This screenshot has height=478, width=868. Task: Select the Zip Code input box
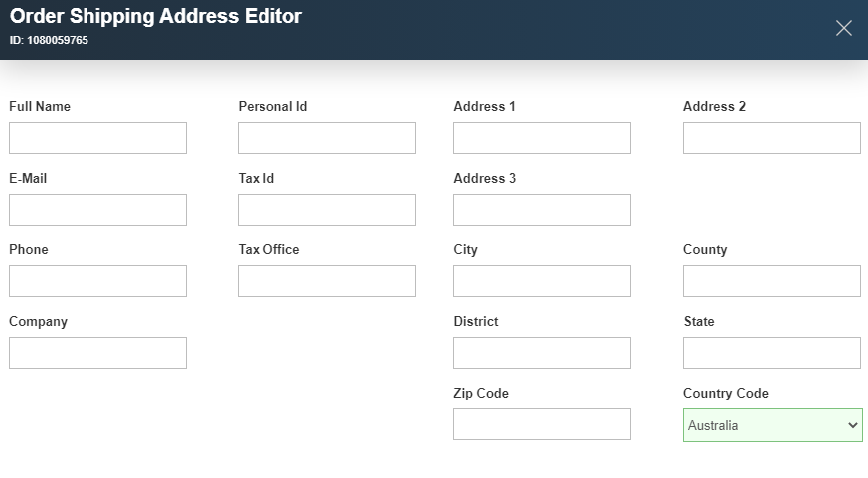tap(542, 424)
